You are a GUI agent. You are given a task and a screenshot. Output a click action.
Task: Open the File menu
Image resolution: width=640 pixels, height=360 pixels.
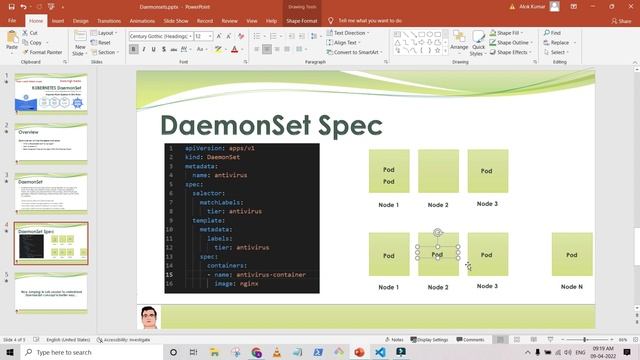point(12,20)
